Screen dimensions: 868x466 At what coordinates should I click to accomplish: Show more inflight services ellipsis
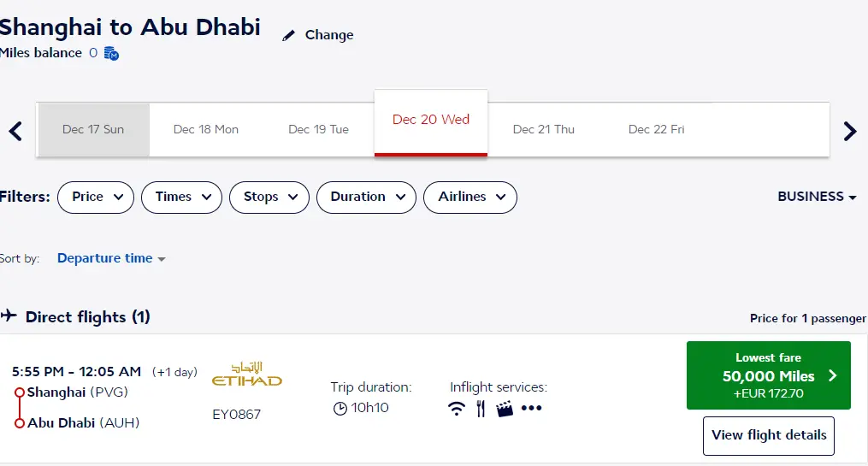[x=532, y=409]
